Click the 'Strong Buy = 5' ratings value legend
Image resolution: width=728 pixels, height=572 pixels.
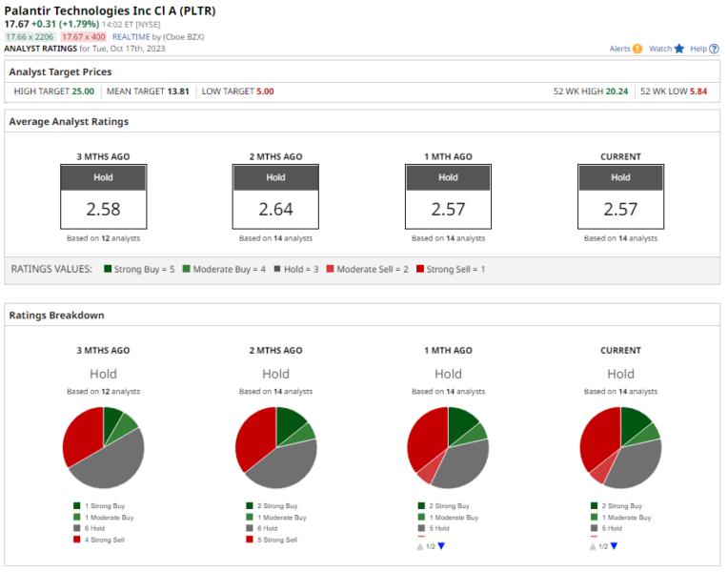(x=139, y=269)
